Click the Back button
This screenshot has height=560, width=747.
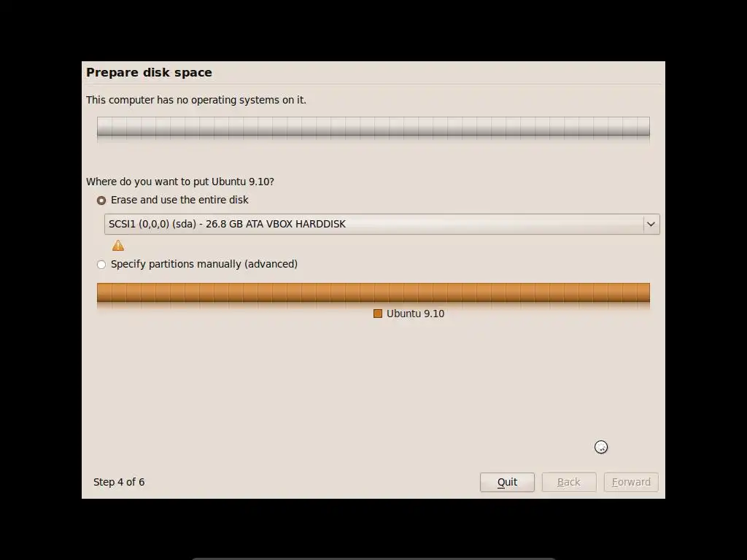tap(569, 482)
